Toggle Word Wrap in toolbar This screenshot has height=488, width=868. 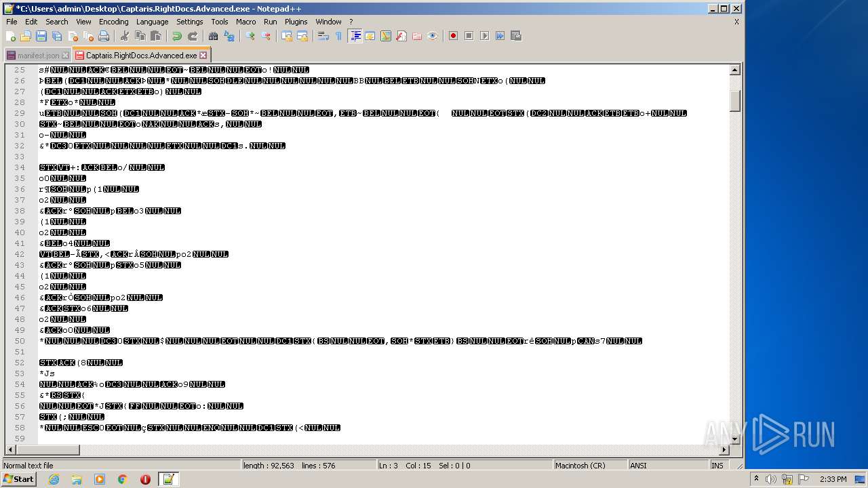[323, 36]
